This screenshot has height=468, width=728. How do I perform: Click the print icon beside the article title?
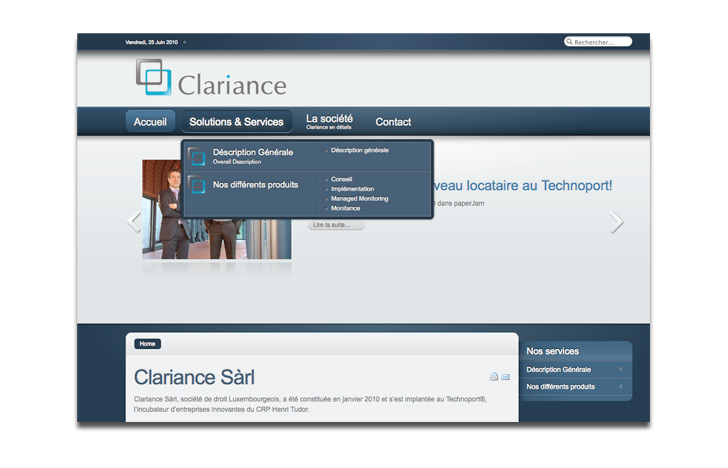494,377
